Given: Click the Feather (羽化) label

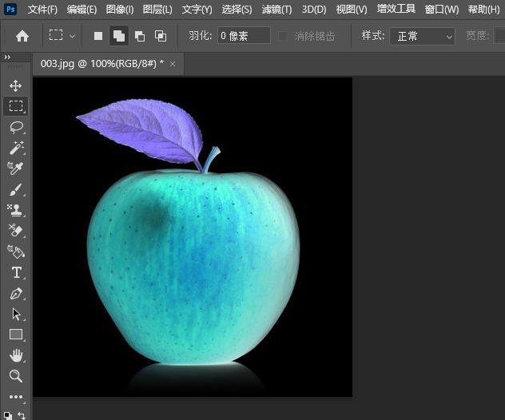Looking at the screenshot, I should click(x=201, y=35).
